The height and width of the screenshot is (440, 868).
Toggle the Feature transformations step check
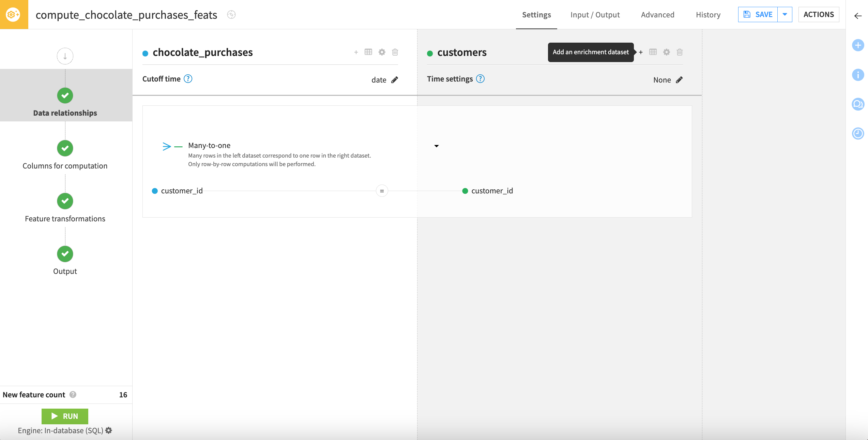(65, 201)
